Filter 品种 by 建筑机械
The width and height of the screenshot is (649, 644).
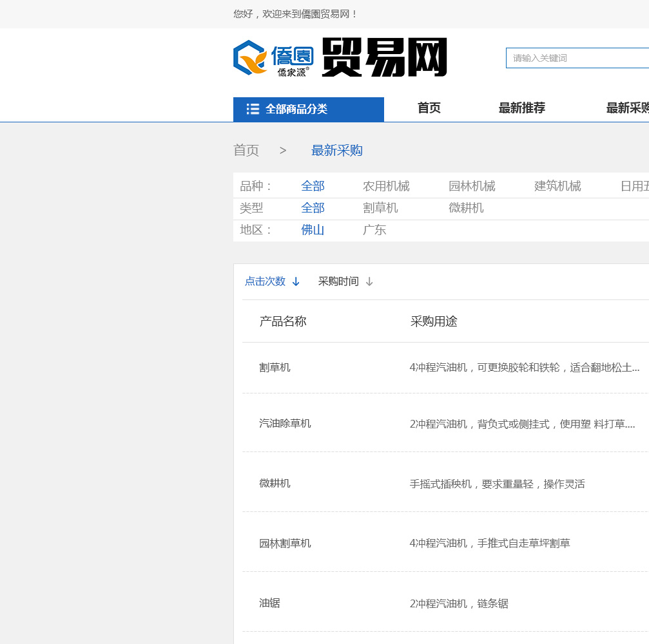click(557, 186)
